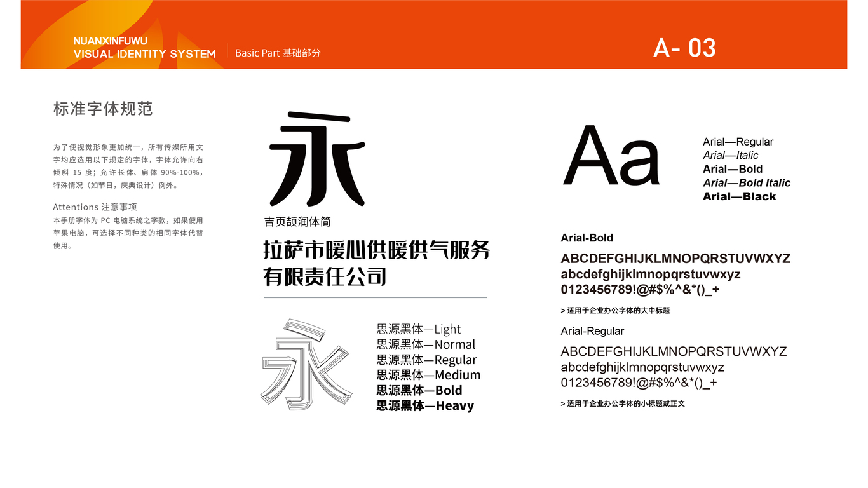This screenshot has width=868, height=488.
Task: Click the 吉页颉润体简 font name caption
Action: coord(297,222)
